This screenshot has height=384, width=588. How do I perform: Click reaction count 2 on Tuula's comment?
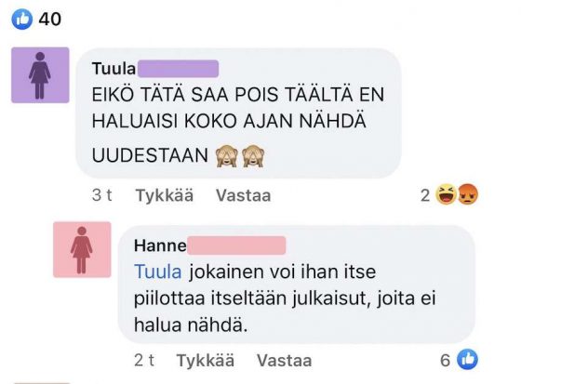425,196
